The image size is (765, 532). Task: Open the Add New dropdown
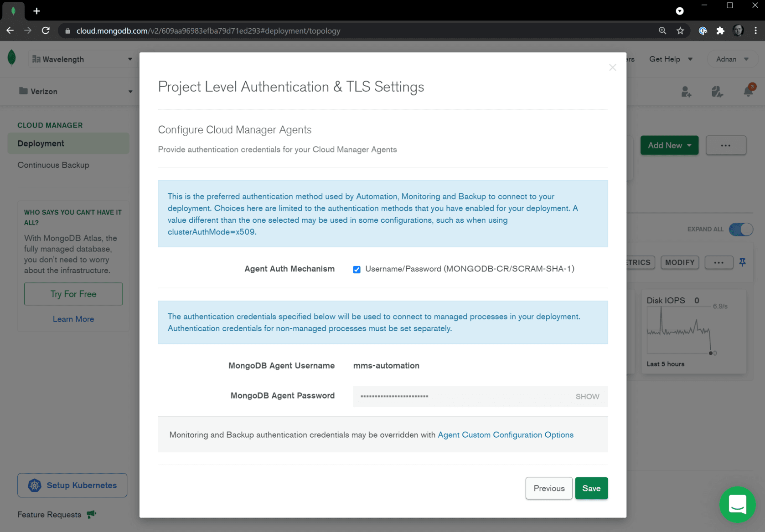pos(669,145)
